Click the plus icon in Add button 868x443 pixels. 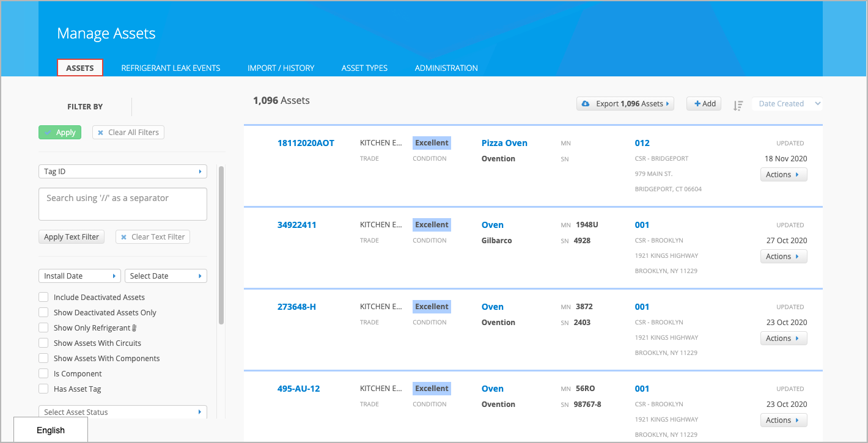point(697,104)
